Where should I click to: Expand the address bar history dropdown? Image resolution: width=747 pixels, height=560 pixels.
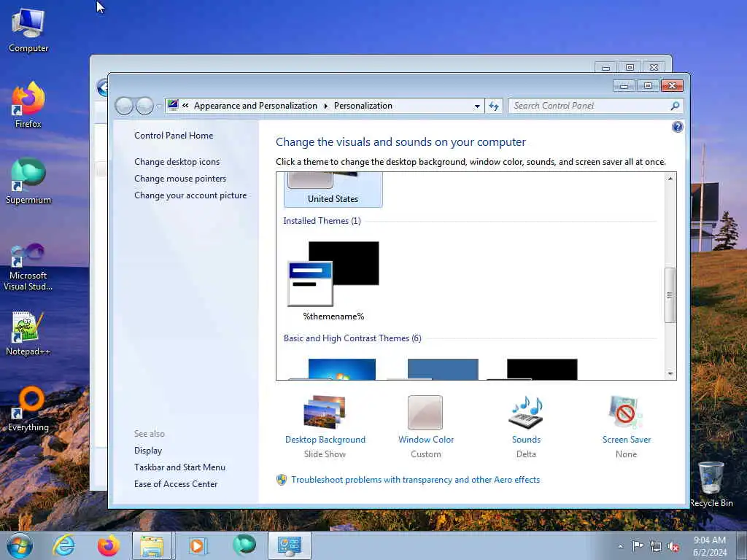(477, 106)
